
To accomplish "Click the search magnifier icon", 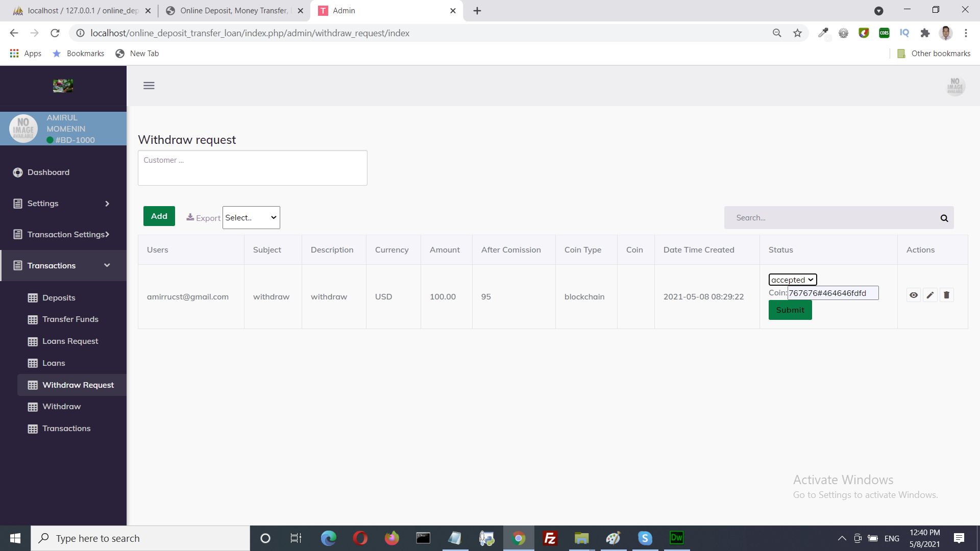I will [944, 218].
